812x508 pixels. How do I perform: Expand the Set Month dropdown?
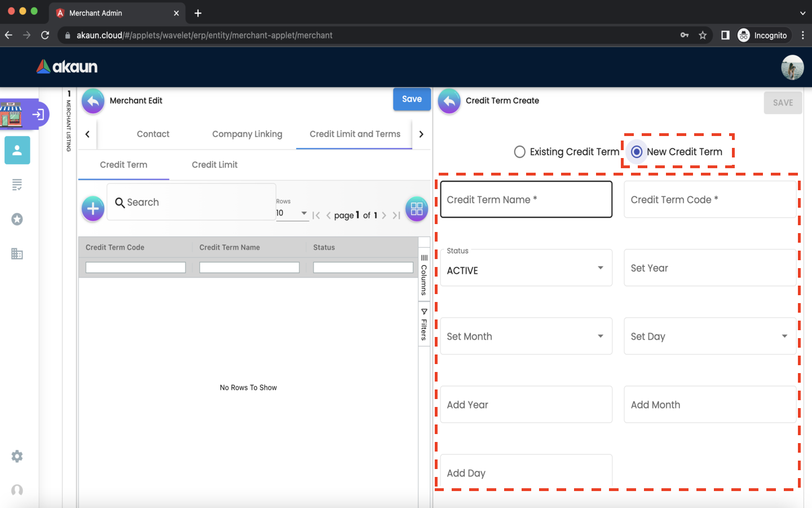(526, 336)
